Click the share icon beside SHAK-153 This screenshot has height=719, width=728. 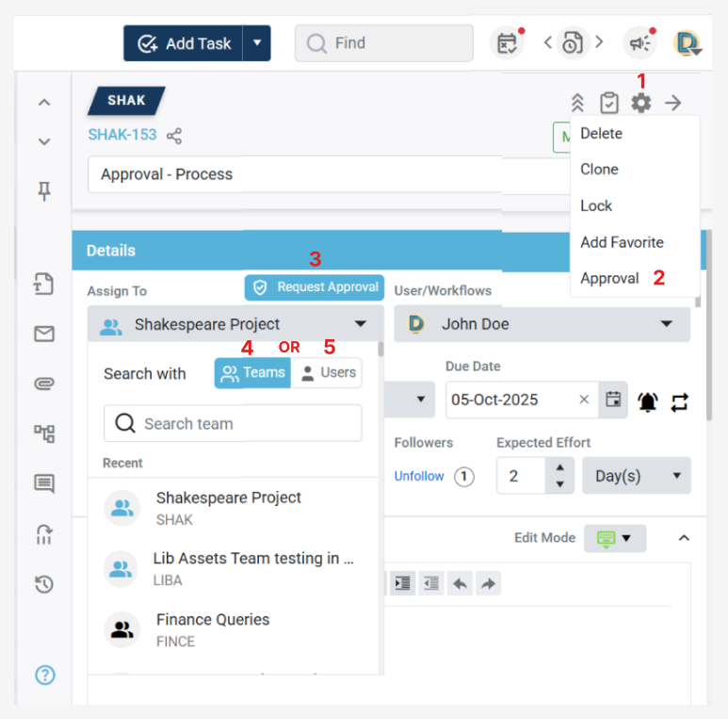[x=174, y=136]
